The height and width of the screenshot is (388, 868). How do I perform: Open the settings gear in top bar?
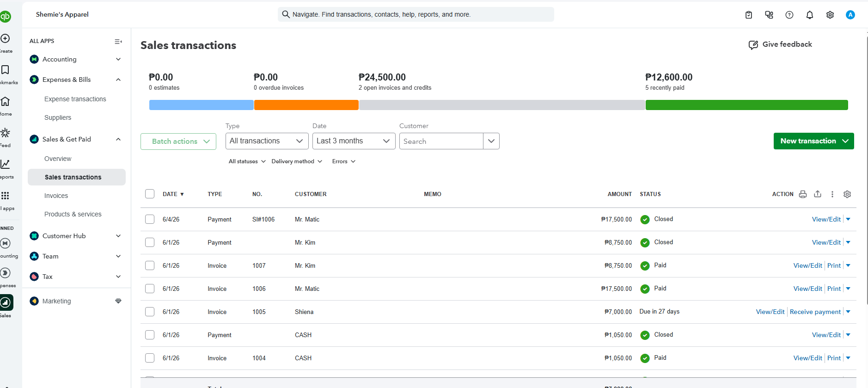[830, 15]
